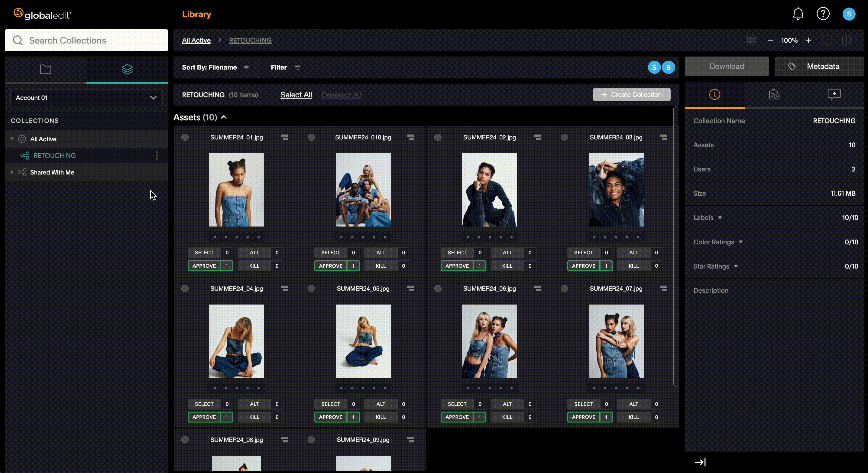Select SUMMER24_02.jpg with its circle checkbox

(438, 137)
